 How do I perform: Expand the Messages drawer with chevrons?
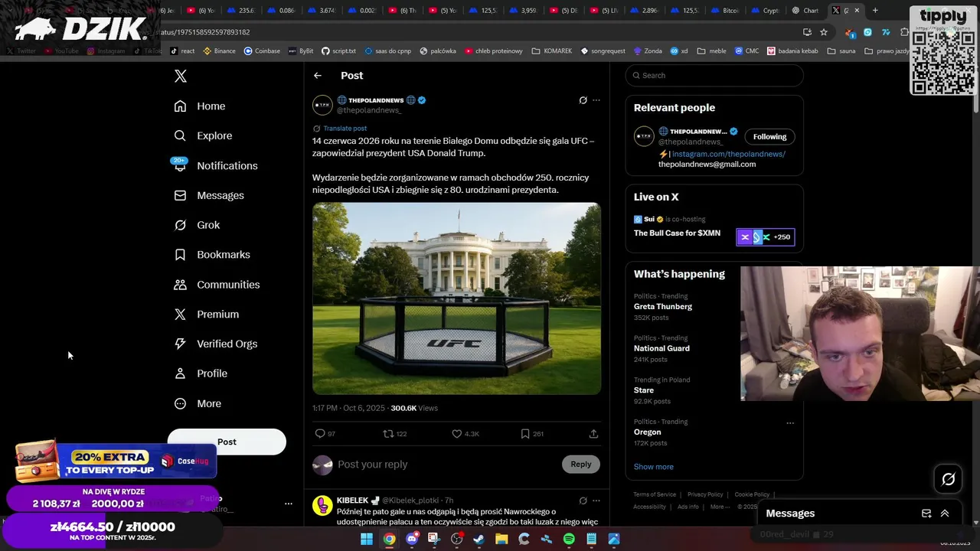(x=945, y=514)
